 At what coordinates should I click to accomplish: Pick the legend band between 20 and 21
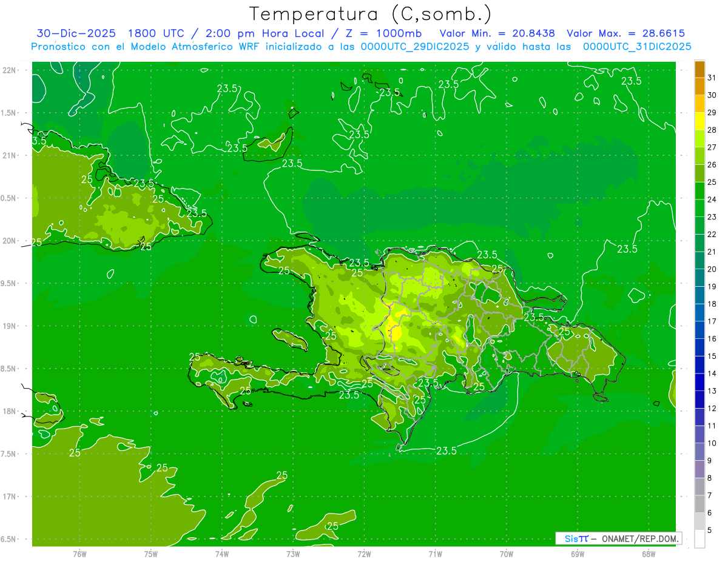click(x=700, y=260)
